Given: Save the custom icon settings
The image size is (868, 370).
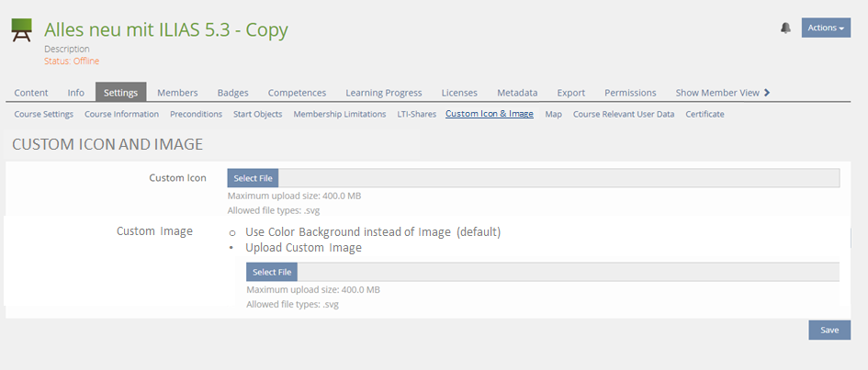Looking at the screenshot, I should coord(829,330).
